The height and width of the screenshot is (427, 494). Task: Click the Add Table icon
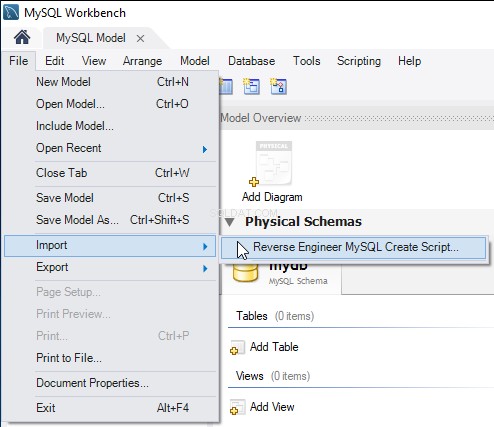(237, 347)
